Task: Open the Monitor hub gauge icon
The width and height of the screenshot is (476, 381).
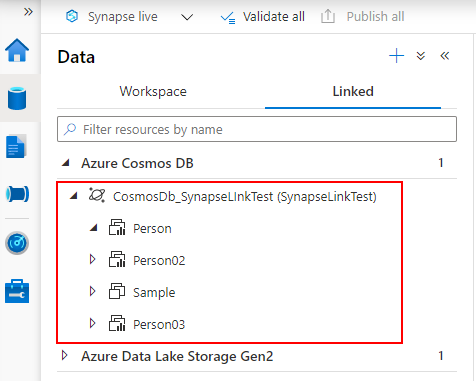Action: tap(17, 243)
